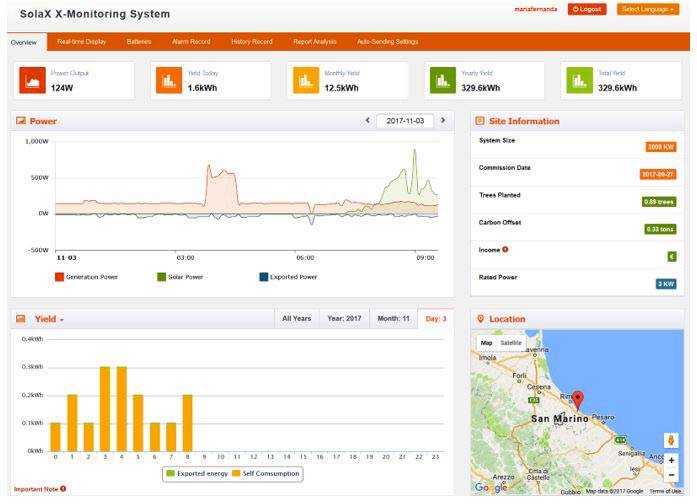Click the mariafernanda username link
697x504 pixels.
click(x=536, y=9)
